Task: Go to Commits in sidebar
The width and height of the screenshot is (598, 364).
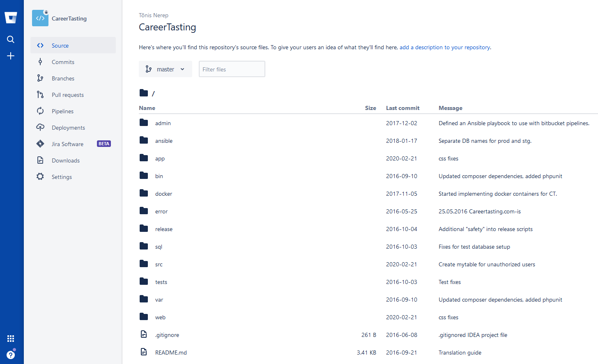Action: click(73, 62)
